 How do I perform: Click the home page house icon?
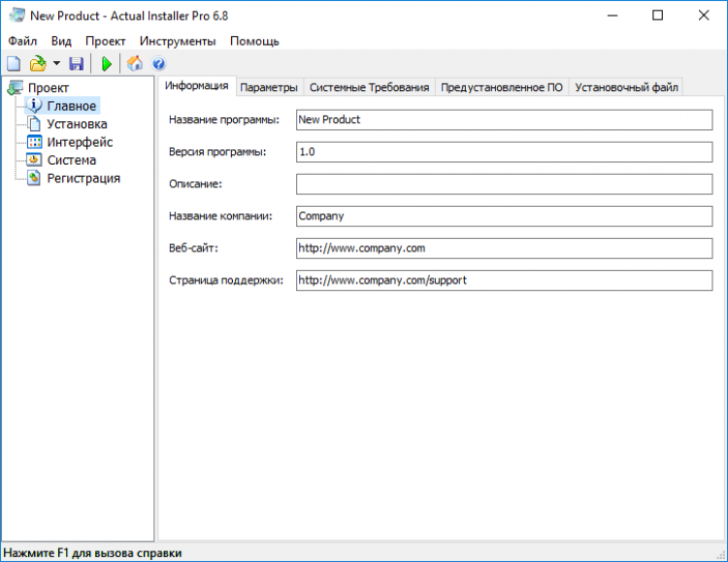coord(135,64)
